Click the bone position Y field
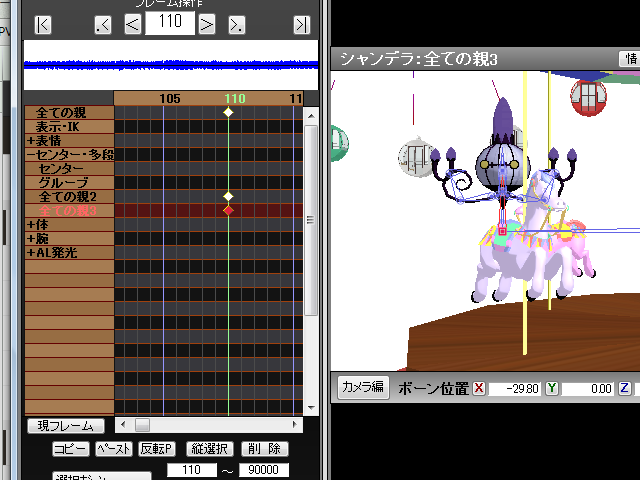Viewport: 640px width, 480px height. [x=588, y=389]
